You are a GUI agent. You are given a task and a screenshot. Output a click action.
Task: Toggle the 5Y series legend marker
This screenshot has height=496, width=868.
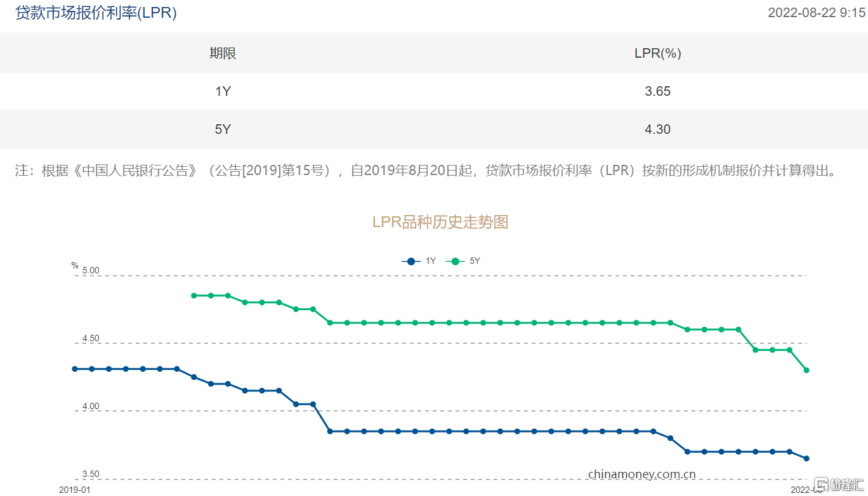455,261
